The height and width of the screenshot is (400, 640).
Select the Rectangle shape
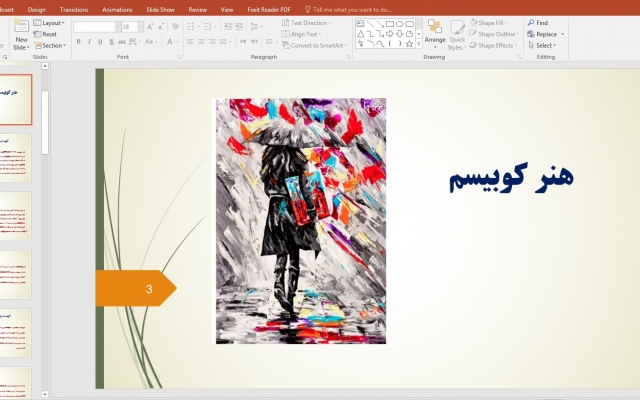[390, 24]
